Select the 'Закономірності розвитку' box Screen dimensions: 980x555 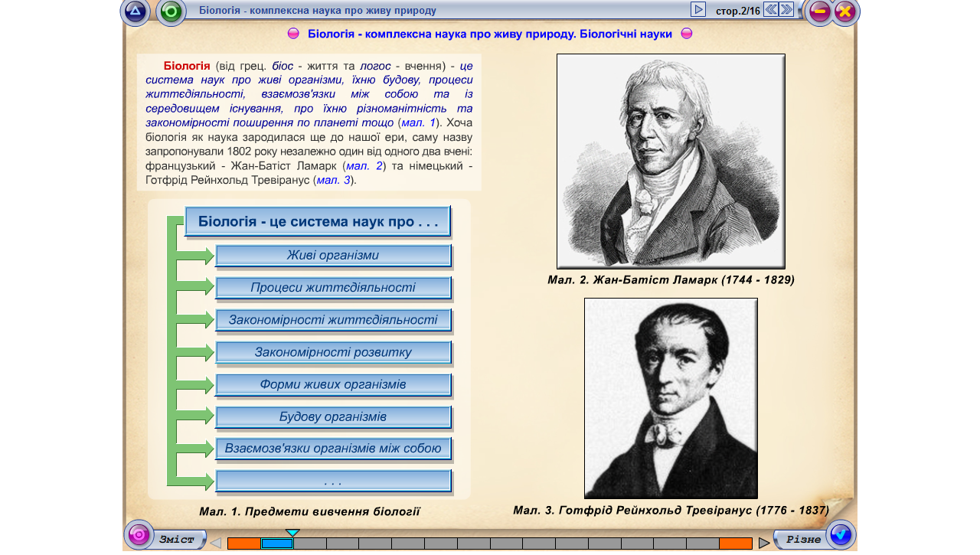[333, 352]
